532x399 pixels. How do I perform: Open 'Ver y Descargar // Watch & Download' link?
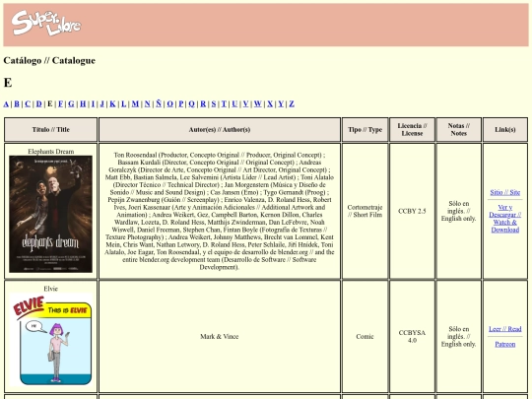[504, 219]
